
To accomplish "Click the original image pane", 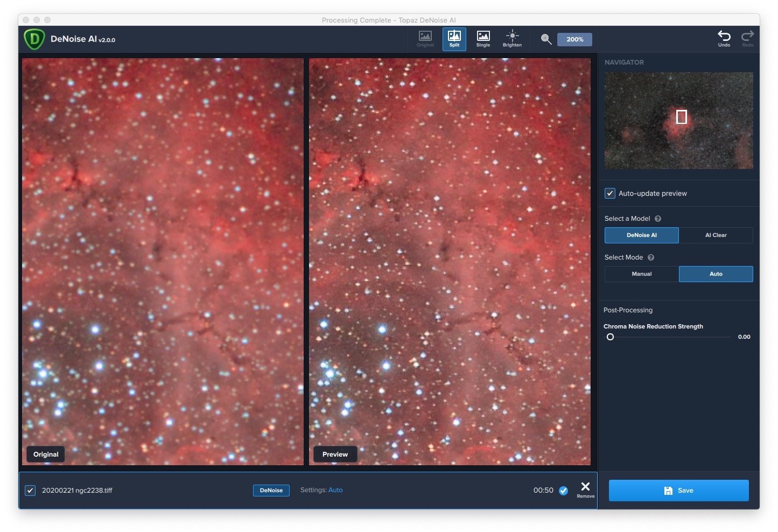I will (163, 262).
